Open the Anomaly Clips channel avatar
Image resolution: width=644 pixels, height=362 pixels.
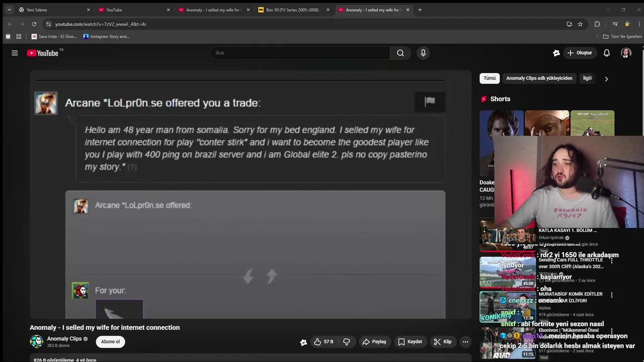click(36, 341)
